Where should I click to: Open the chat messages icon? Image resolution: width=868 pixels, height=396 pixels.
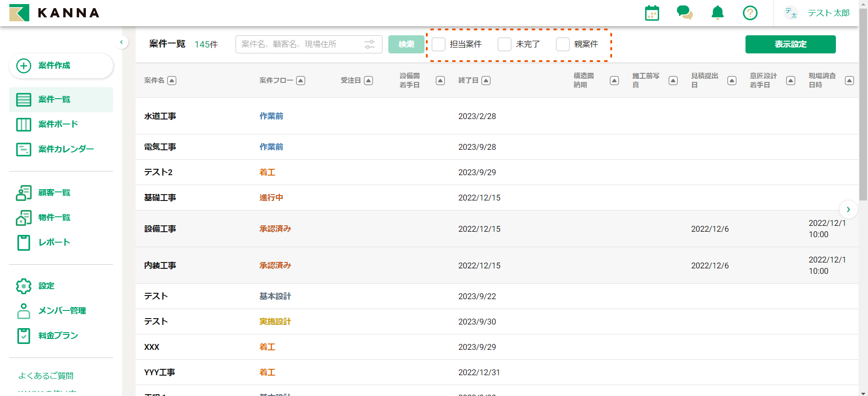(684, 13)
